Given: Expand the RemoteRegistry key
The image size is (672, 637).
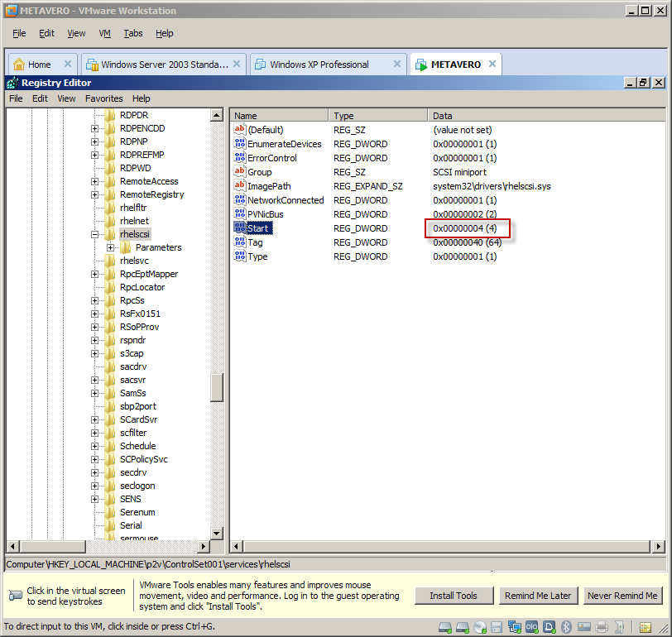Looking at the screenshot, I should click(x=94, y=195).
